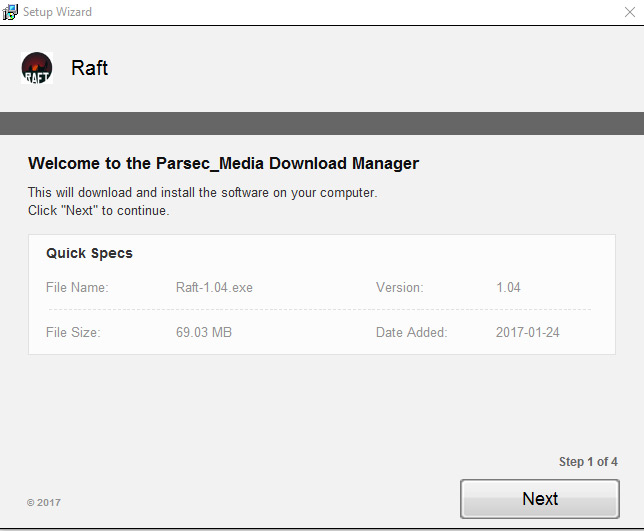Click the dark gray progress bar
Screen dimensions: 644x531
click(322, 123)
